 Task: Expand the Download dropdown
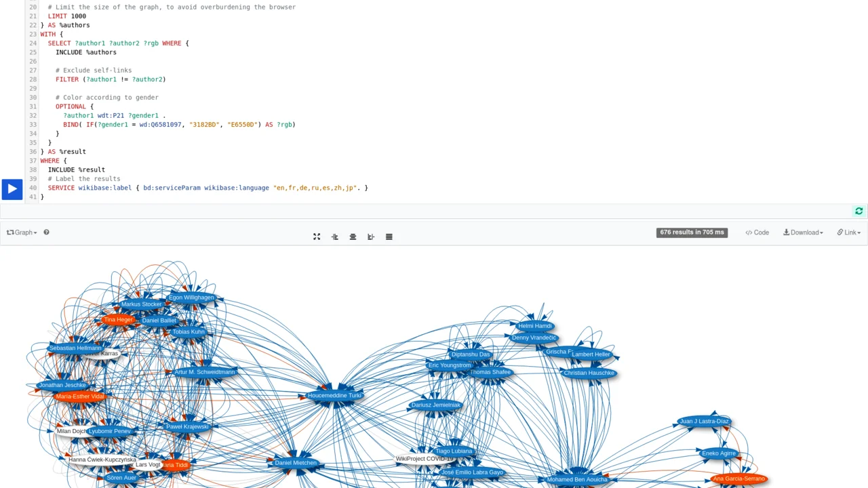(803, 232)
